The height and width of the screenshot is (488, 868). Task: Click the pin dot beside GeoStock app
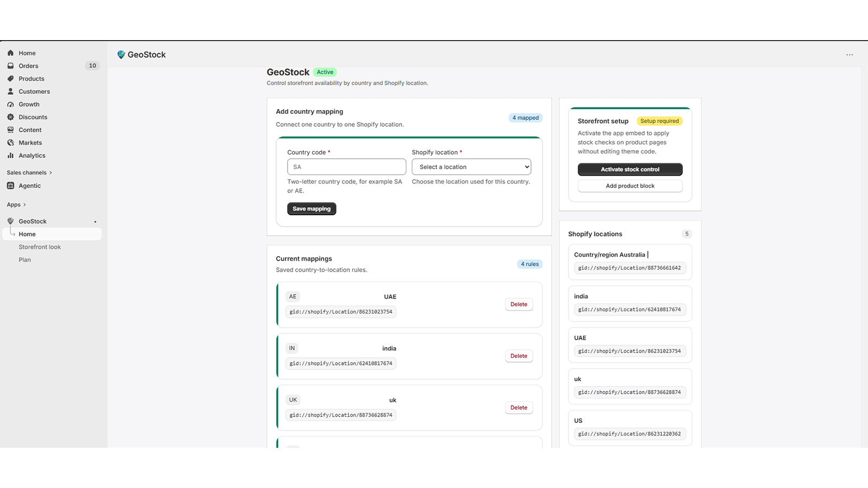pos(95,222)
